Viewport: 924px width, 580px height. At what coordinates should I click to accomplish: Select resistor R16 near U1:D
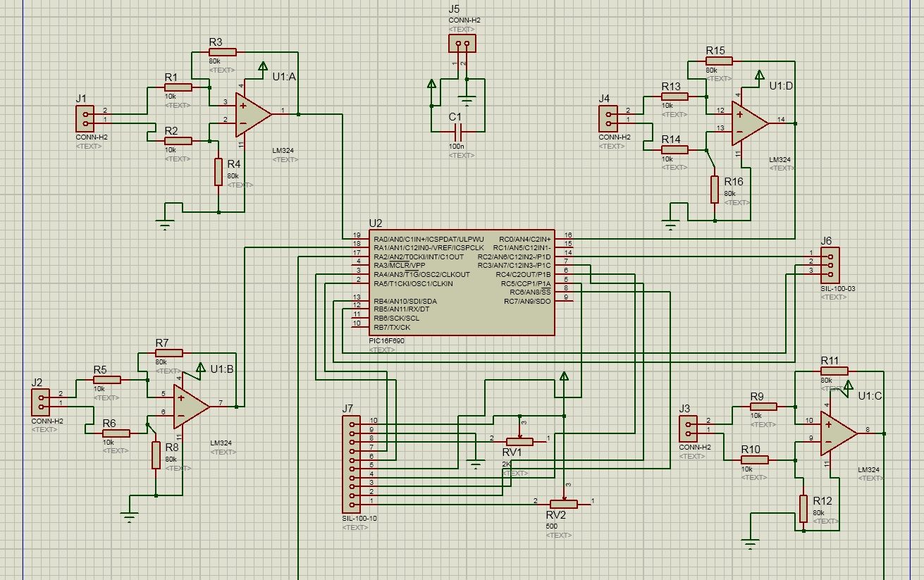click(715, 189)
